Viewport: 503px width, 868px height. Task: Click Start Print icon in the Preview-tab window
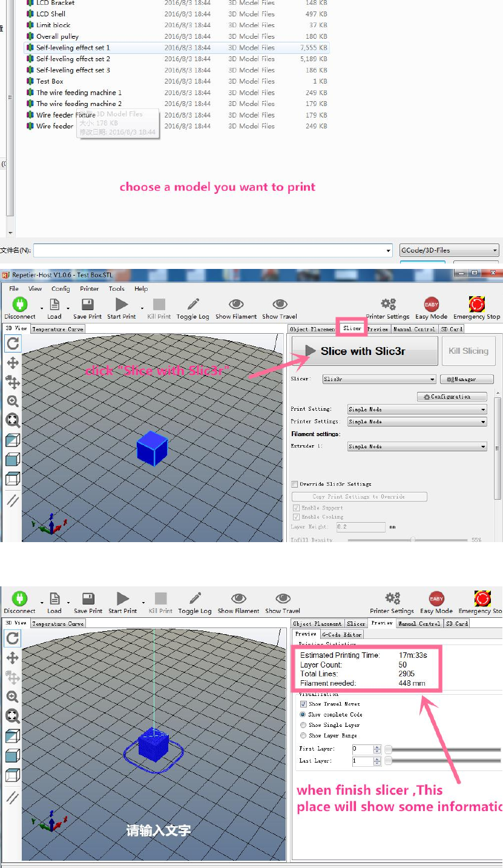tap(123, 598)
